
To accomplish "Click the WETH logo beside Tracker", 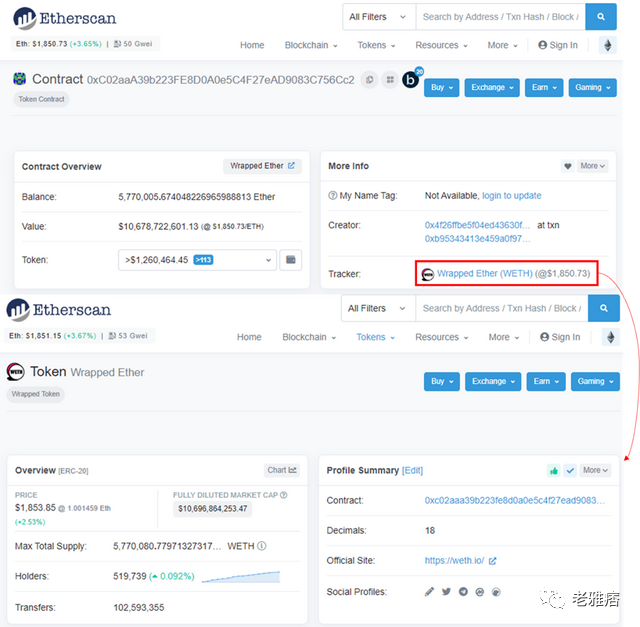I will [x=427, y=274].
